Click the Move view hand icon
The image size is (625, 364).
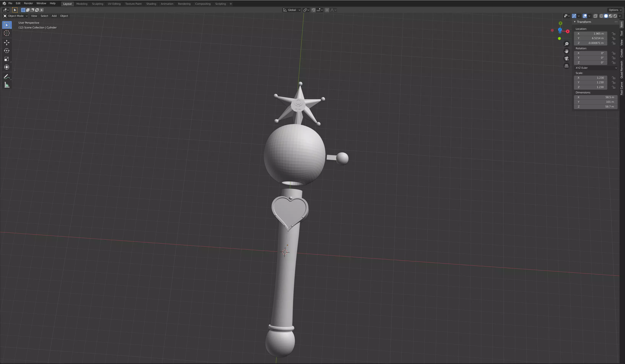pyautogui.click(x=567, y=51)
